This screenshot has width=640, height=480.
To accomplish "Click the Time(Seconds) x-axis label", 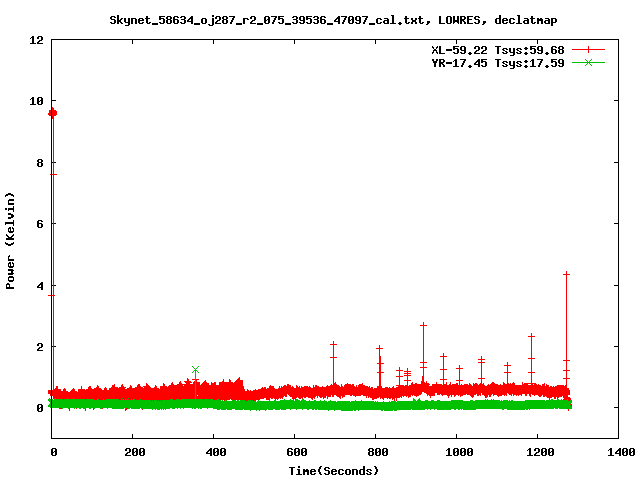I will click(x=334, y=471).
